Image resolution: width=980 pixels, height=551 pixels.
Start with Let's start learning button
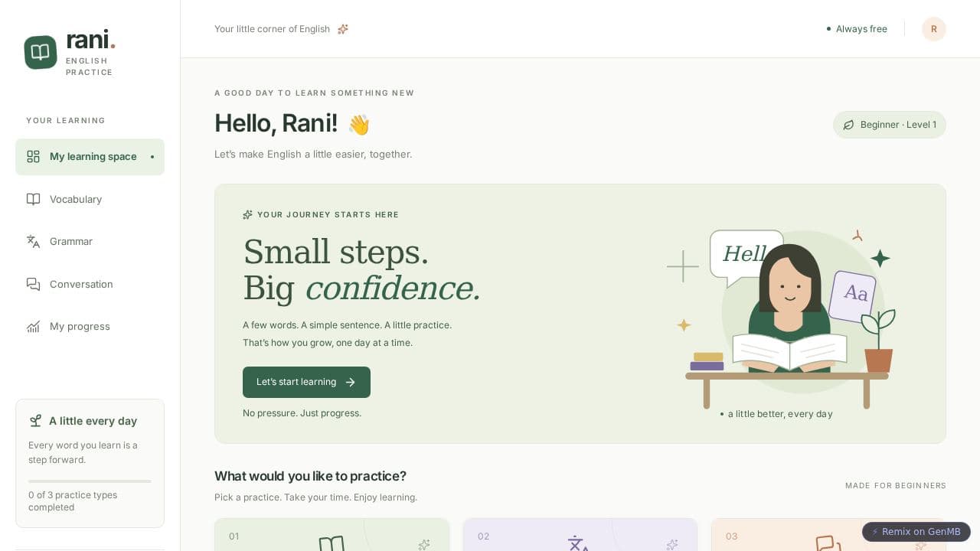[x=306, y=382]
